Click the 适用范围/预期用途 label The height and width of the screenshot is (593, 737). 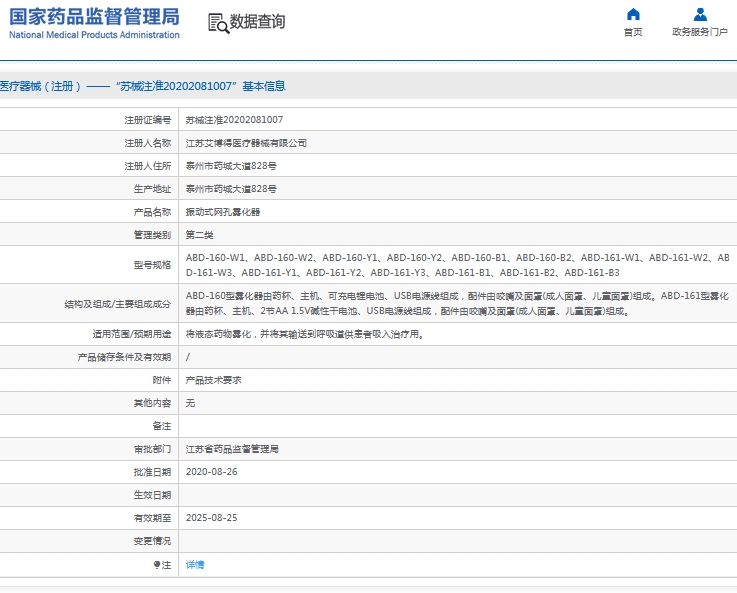pos(132,334)
